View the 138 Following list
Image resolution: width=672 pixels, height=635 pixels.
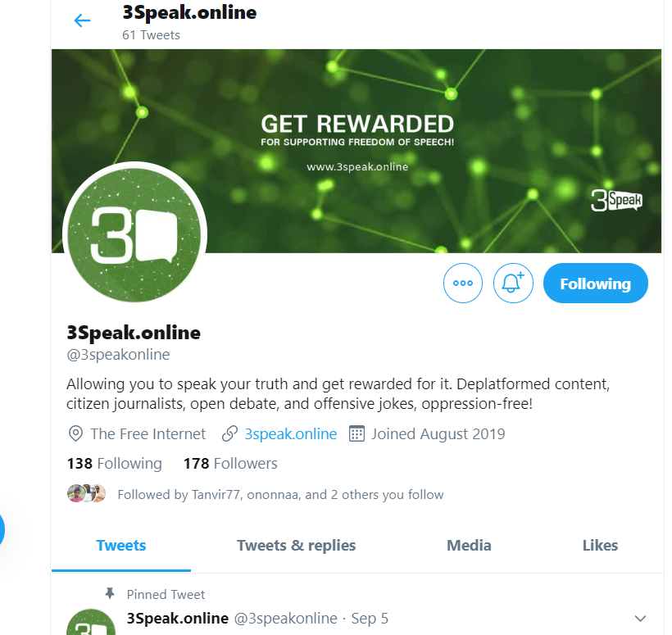point(115,464)
